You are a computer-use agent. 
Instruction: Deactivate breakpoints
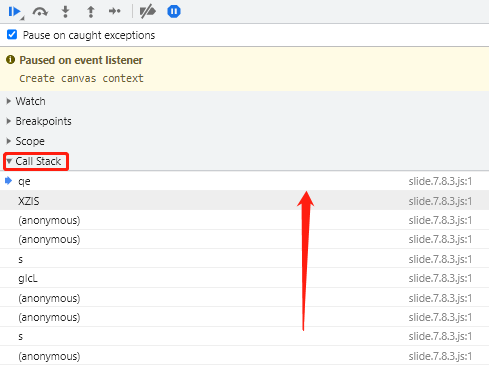[147, 12]
